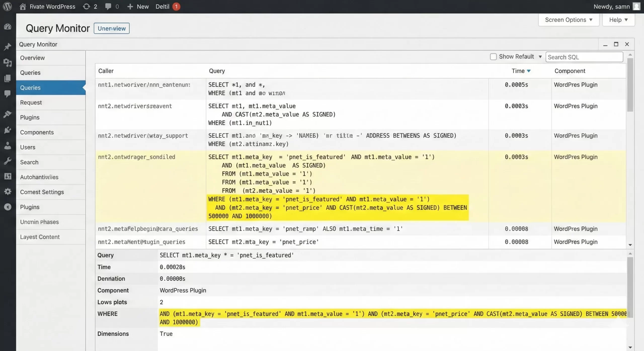Open the Show Refault dropdown arrow

pyautogui.click(x=540, y=57)
